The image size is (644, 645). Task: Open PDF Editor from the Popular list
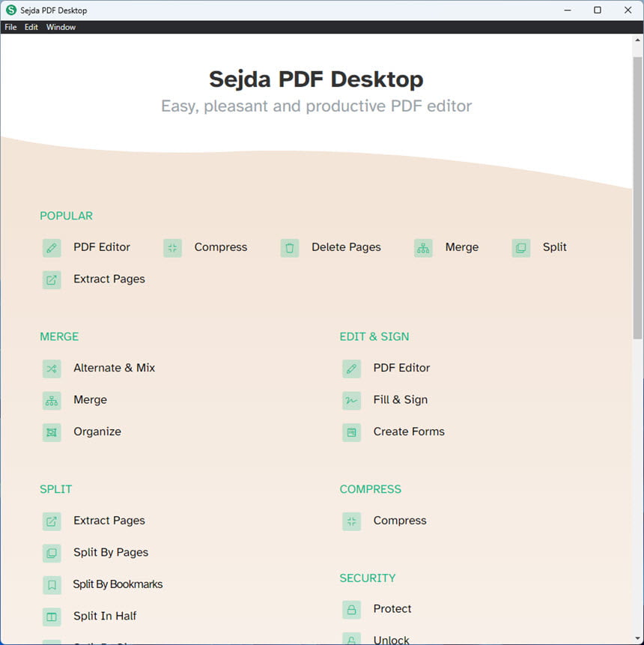[102, 247]
